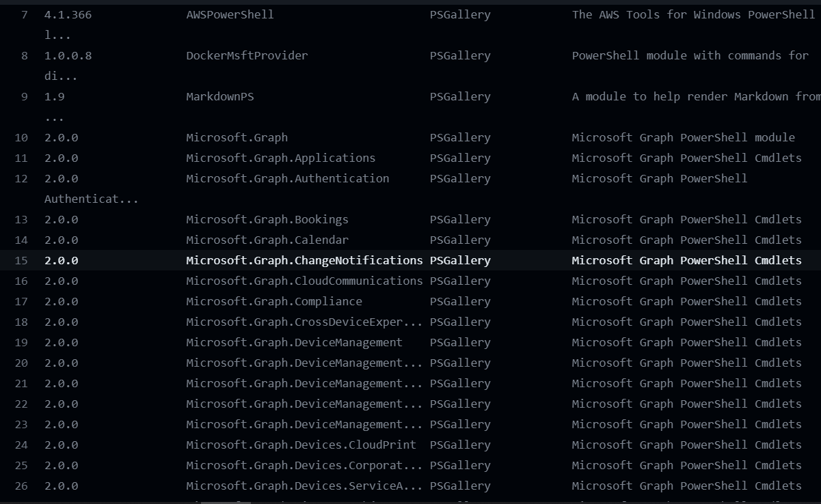Click the Microsoft.Graph.Devices.ServiceA... entry
Image resolution: width=821 pixels, height=504 pixels.
[299, 486]
